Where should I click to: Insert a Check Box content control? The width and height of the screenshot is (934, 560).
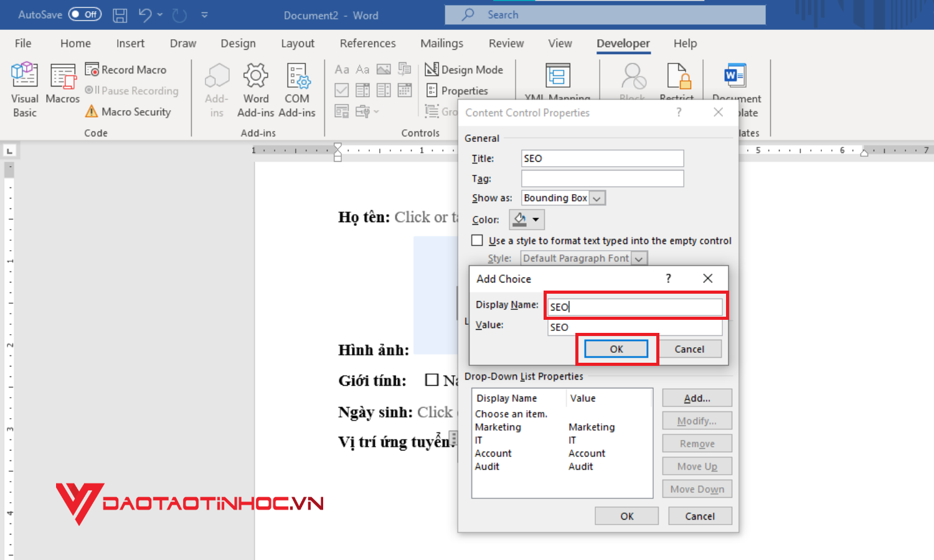(341, 90)
